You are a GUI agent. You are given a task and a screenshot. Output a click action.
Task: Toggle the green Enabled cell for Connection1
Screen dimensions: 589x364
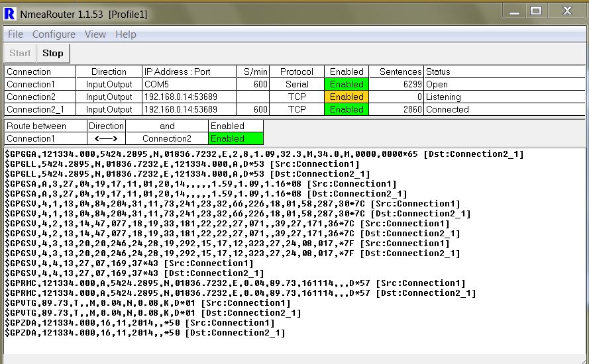[347, 84]
